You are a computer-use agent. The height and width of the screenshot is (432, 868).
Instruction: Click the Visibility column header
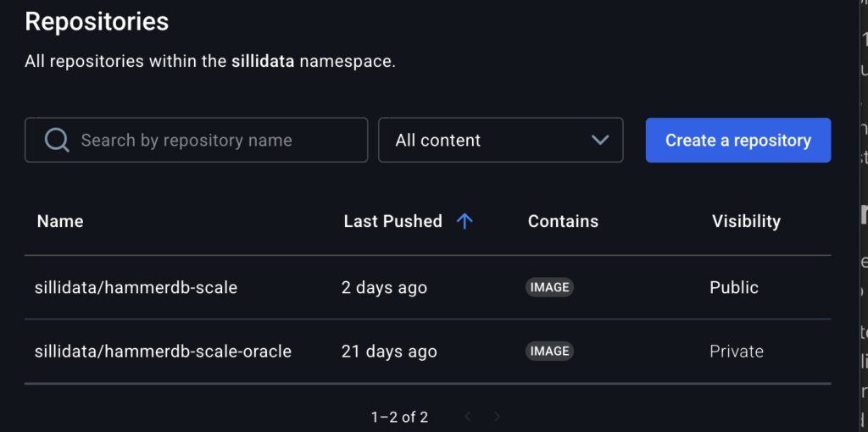pos(746,221)
